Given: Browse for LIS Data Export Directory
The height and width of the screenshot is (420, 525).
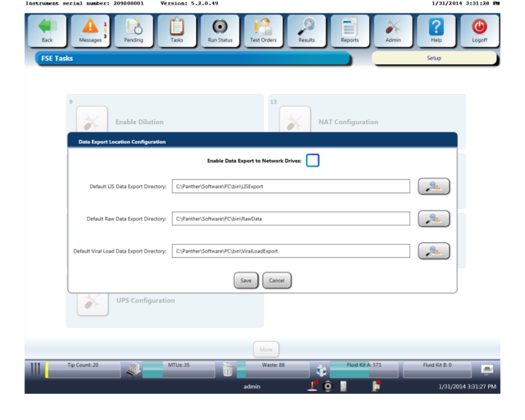Looking at the screenshot, I should pyautogui.click(x=434, y=186).
